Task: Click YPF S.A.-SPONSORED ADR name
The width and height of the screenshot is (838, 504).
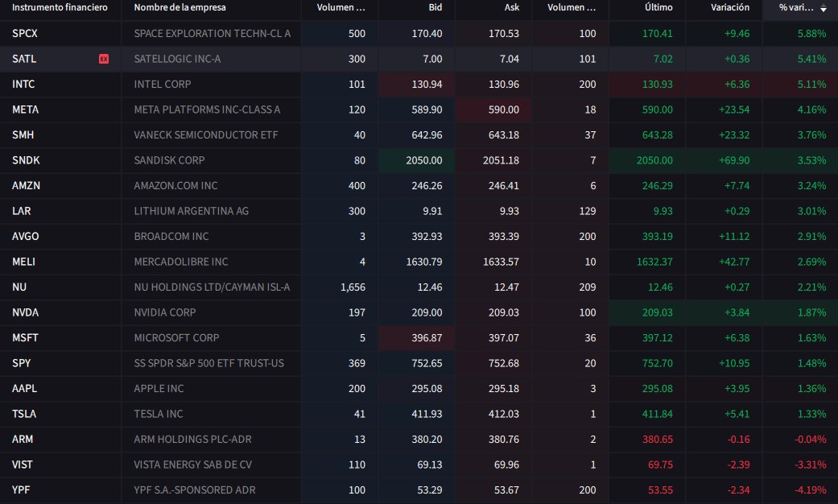Action: (195, 490)
